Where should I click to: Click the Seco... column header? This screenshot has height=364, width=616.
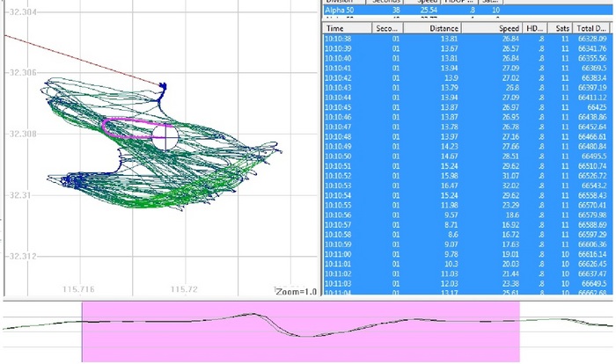coord(387,28)
